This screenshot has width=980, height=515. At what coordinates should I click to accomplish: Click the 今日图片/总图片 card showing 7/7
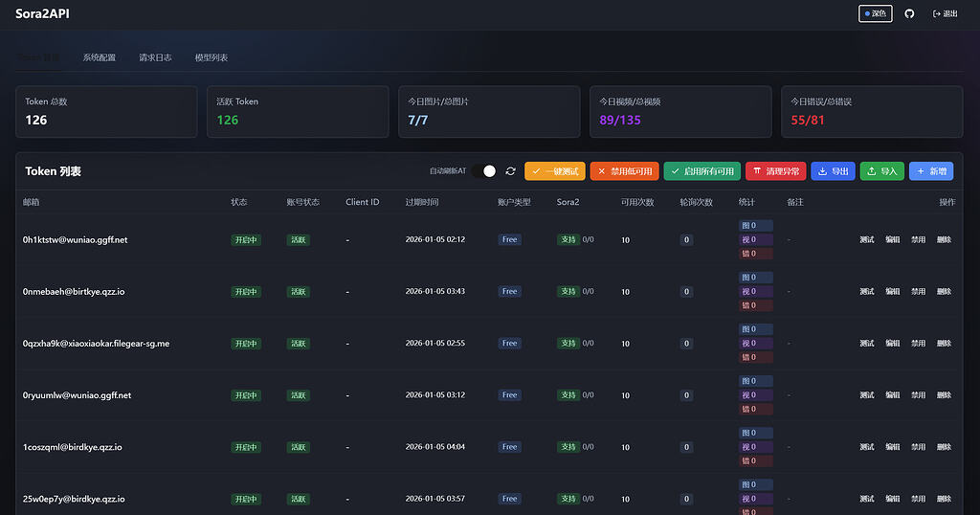coord(489,112)
